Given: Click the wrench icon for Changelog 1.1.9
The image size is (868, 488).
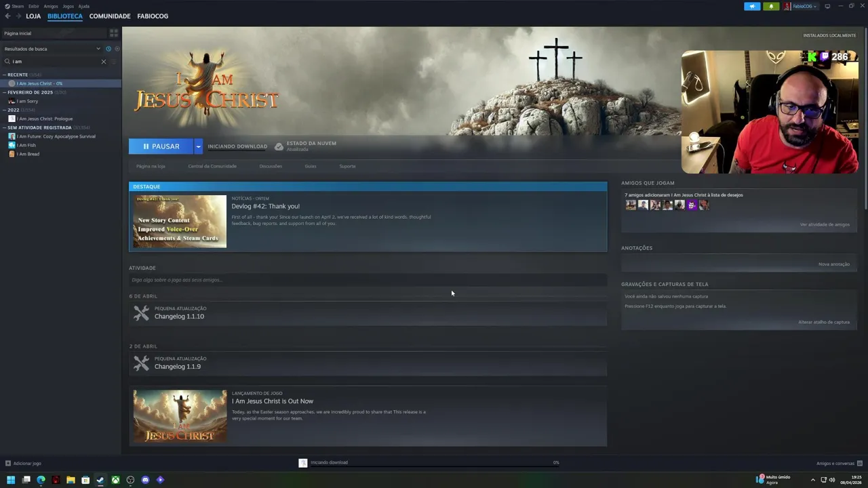Looking at the screenshot, I should click(x=141, y=363).
